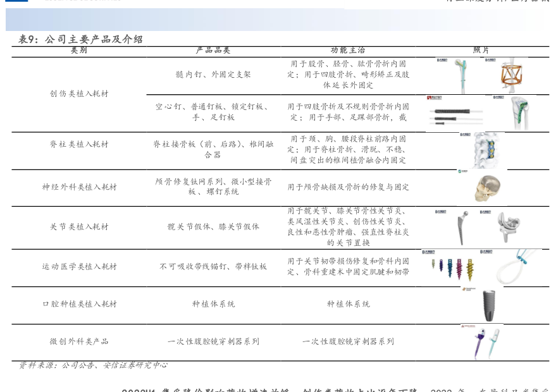The height and width of the screenshot is (392, 551).
Task: Click the 微创外科类产品 category cell
Action: (x=79, y=341)
